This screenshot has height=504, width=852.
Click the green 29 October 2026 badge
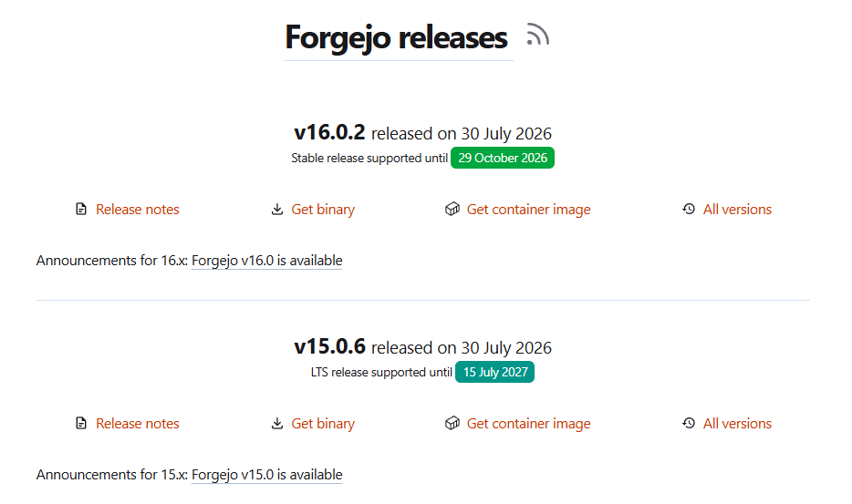(503, 158)
